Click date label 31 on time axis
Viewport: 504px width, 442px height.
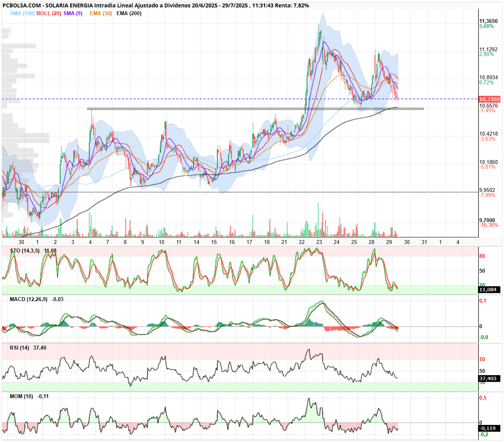(424, 242)
